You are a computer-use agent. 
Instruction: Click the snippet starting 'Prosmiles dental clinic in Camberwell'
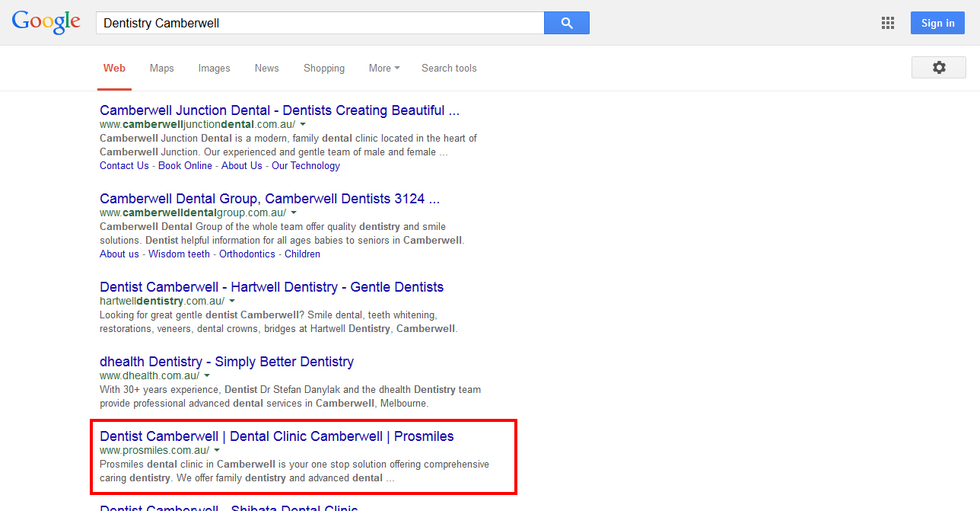click(x=294, y=471)
